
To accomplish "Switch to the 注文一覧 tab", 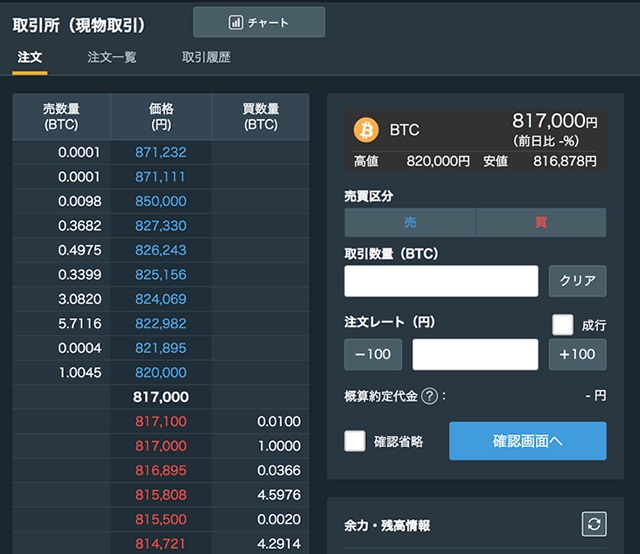I will pyautogui.click(x=112, y=58).
